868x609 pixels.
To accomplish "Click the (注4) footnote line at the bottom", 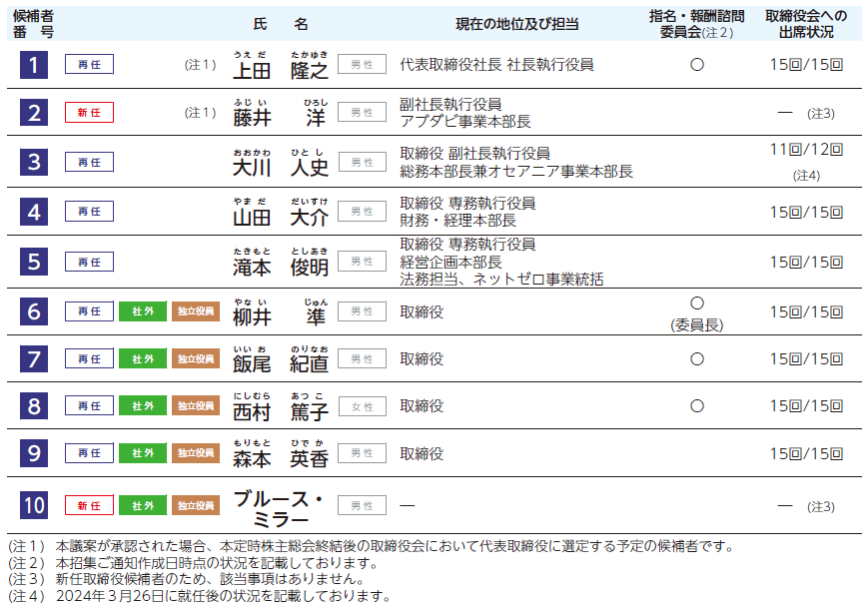I will pos(200,596).
